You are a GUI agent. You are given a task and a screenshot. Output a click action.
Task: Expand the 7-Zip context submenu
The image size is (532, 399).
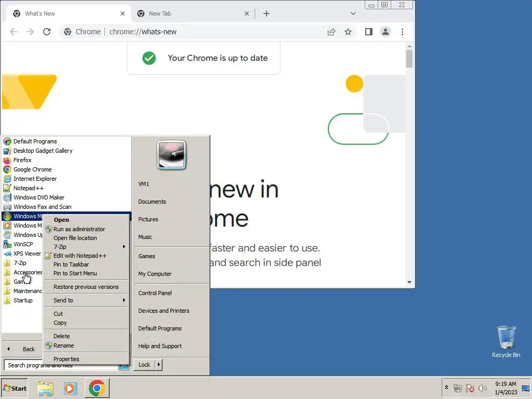87,247
